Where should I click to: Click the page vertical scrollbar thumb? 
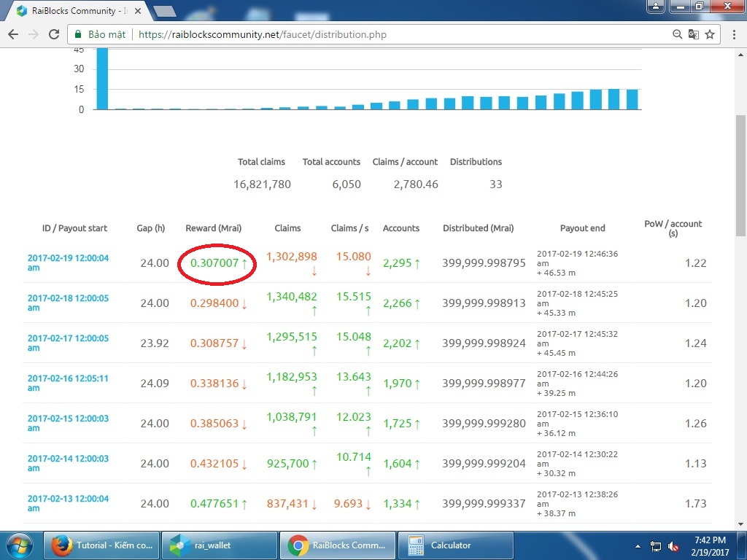(741, 175)
